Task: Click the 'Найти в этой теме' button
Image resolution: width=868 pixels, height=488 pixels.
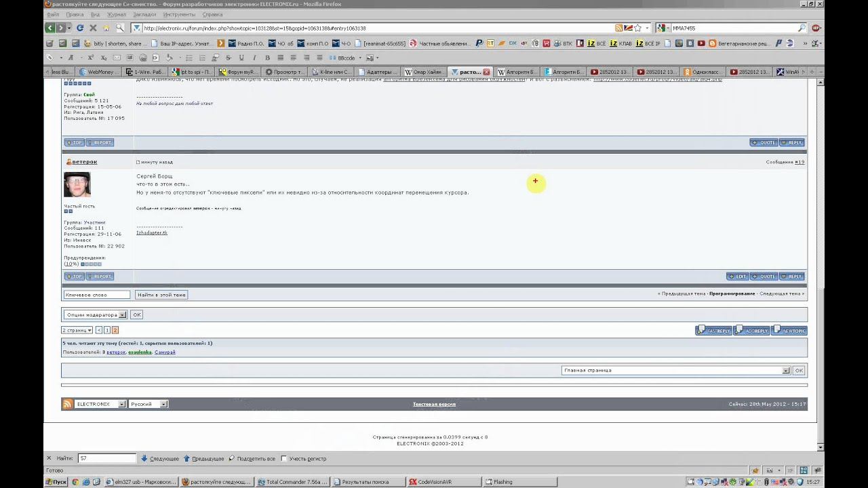Action: [x=161, y=295]
